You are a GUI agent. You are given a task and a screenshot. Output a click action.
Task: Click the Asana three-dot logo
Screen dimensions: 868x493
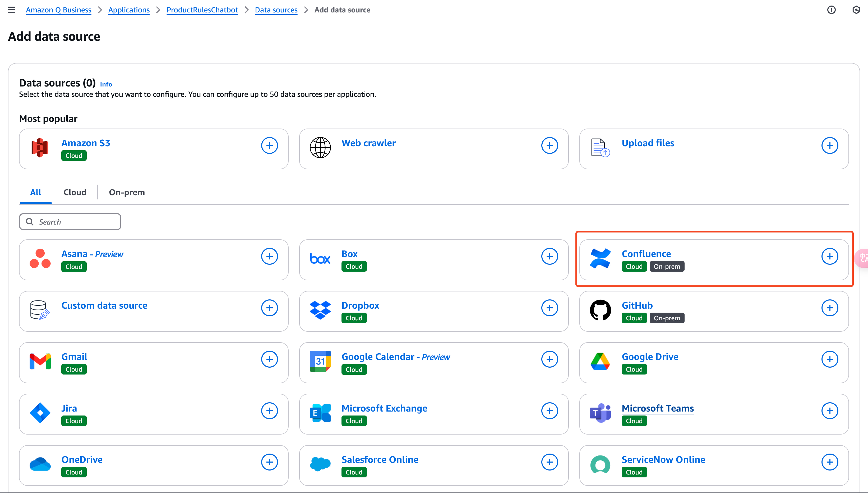click(x=40, y=258)
